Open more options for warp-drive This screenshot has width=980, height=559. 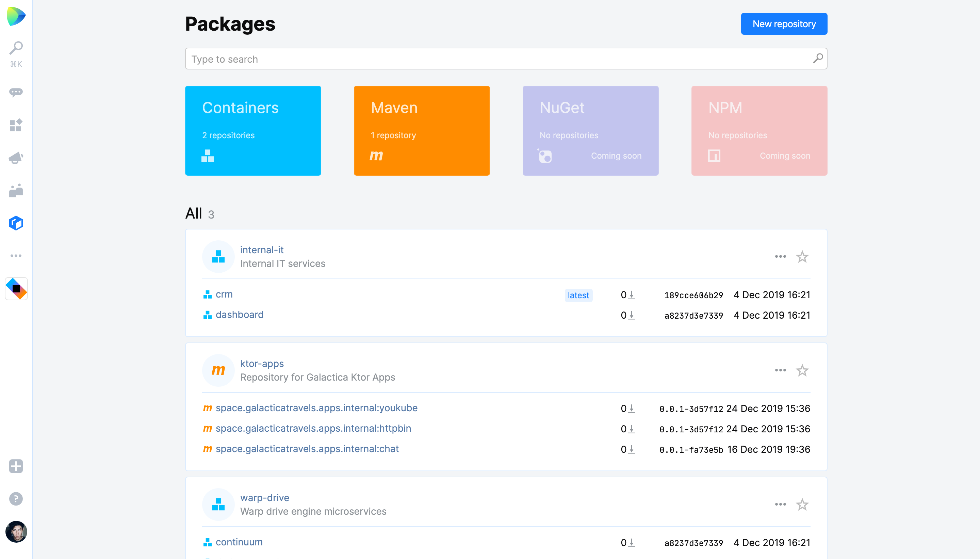pos(780,504)
